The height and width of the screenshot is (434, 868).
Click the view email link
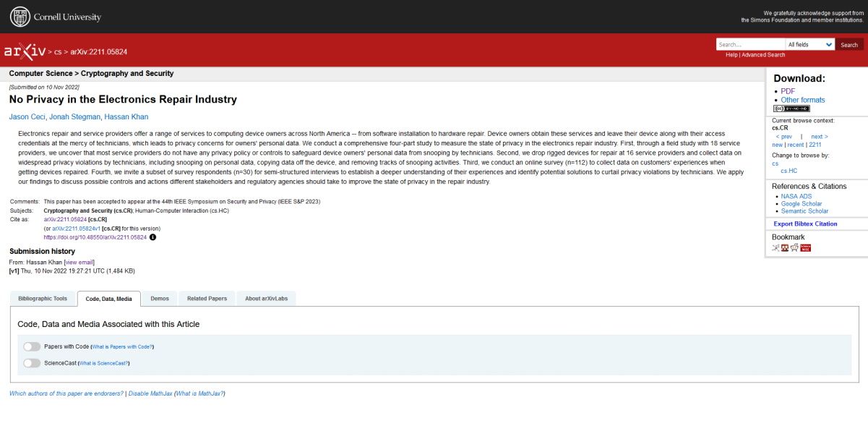coord(79,262)
